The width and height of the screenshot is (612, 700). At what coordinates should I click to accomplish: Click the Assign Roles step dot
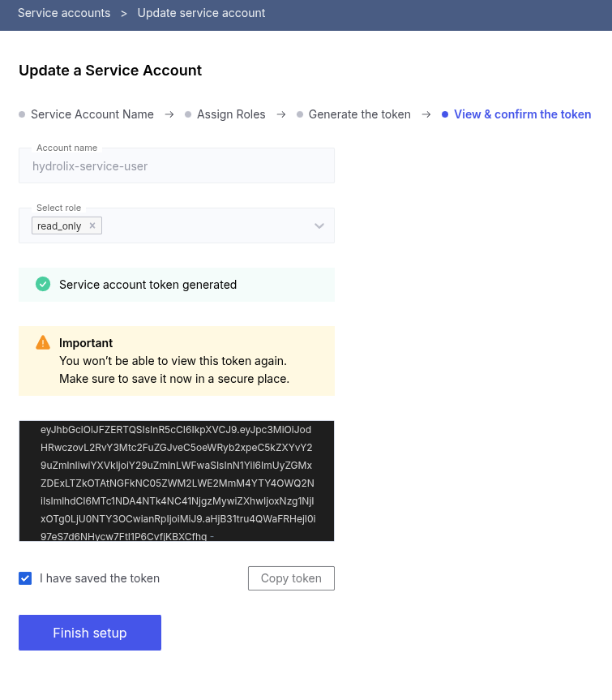pos(187,114)
